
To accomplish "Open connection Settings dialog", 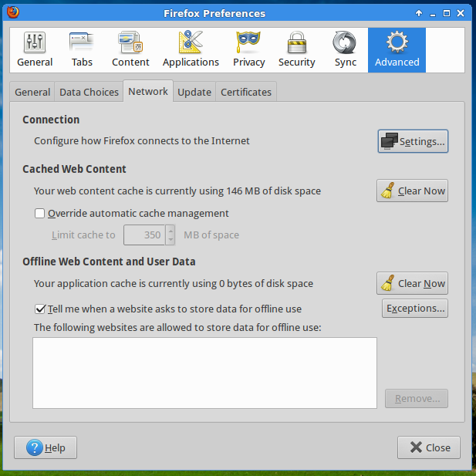I will pyautogui.click(x=413, y=142).
